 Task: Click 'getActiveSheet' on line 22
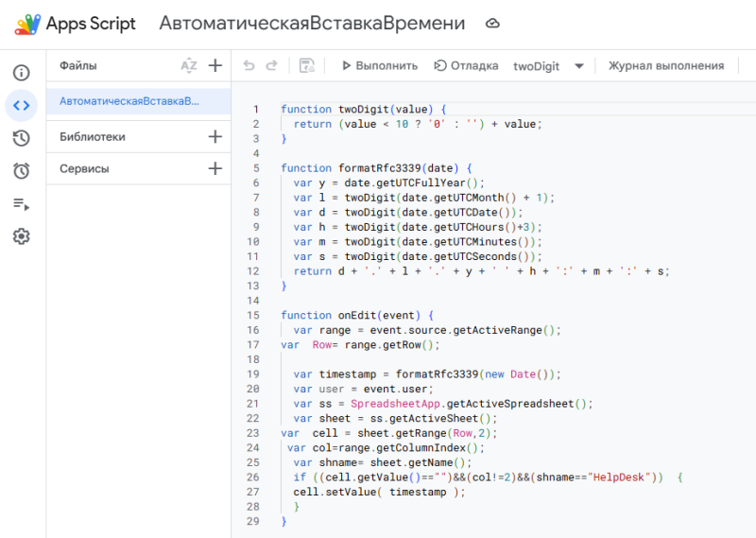coord(434,419)
